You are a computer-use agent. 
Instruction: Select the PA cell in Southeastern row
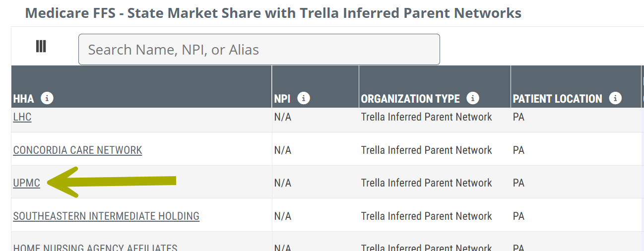click(x=518, y=216)
